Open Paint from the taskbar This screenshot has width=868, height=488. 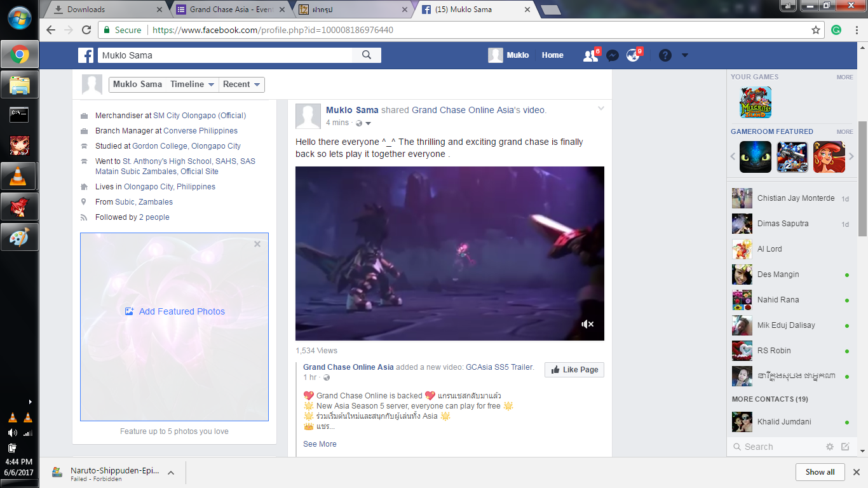(19, 237)
